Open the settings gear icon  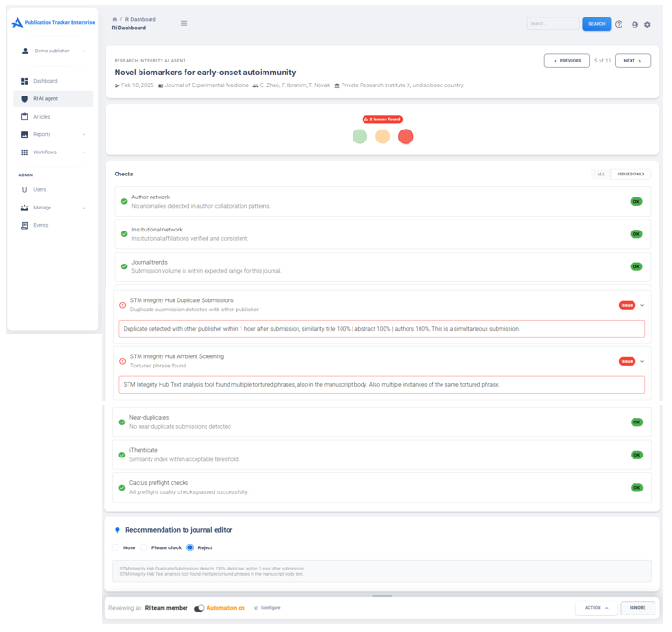(x=647, y=25)
